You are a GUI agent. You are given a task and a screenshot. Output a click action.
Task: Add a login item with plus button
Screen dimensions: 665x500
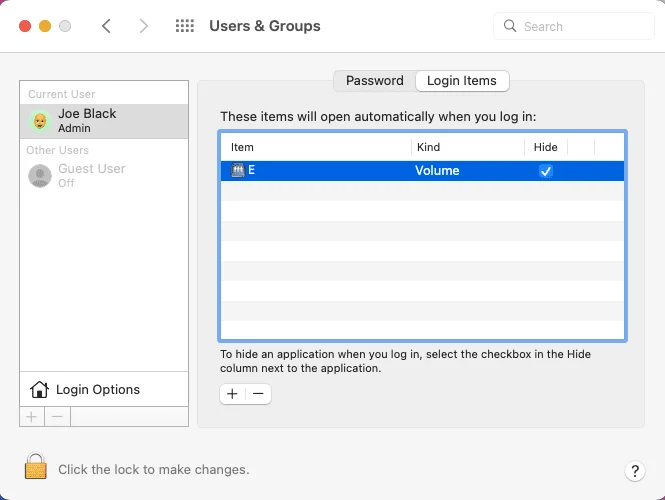click(x=232, y=394)
